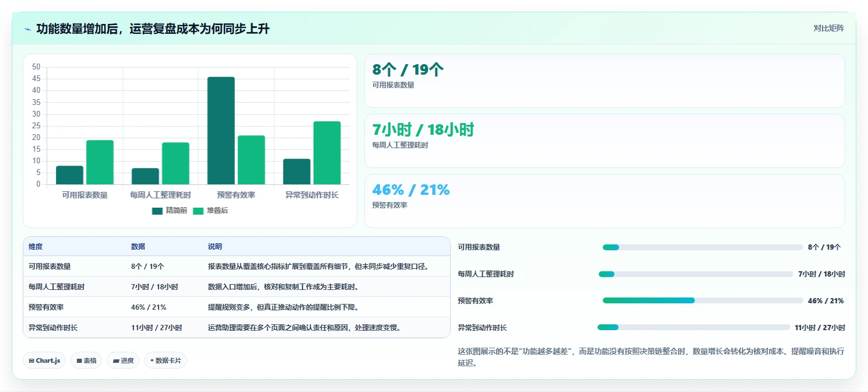The width and height of the screenshot is (868, 392).
Task: Click the dark 精简前 bar for 可用报表数量
Action: click(x=69, y=175)
